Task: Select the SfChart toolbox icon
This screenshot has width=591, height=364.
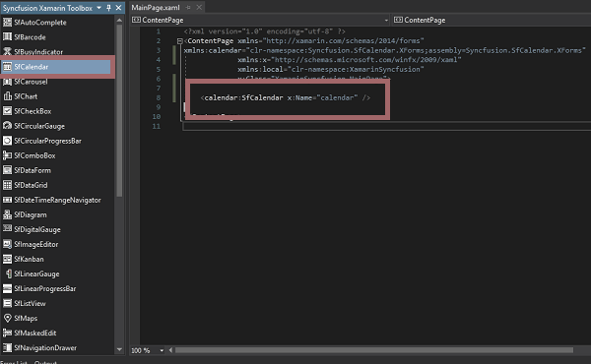Action: [7, 96]
